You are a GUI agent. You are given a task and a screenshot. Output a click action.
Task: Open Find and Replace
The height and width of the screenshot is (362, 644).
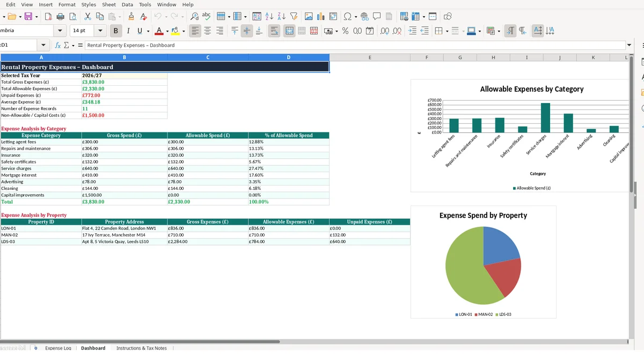194,17
